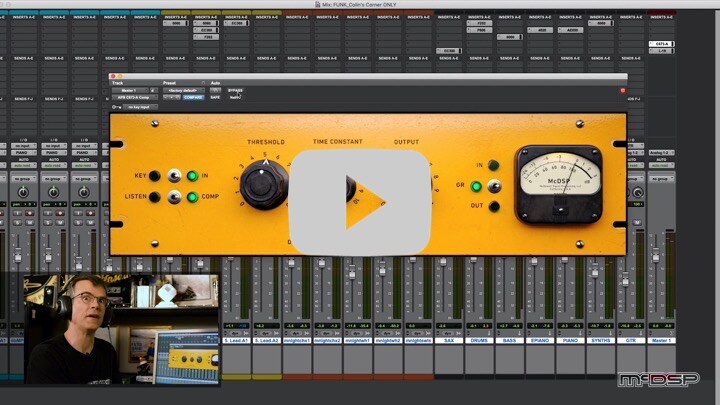The image size is (720, 405).
Task: Open the Analog 1-2 output selector on Master 1
Action: (x=661, y=152)
